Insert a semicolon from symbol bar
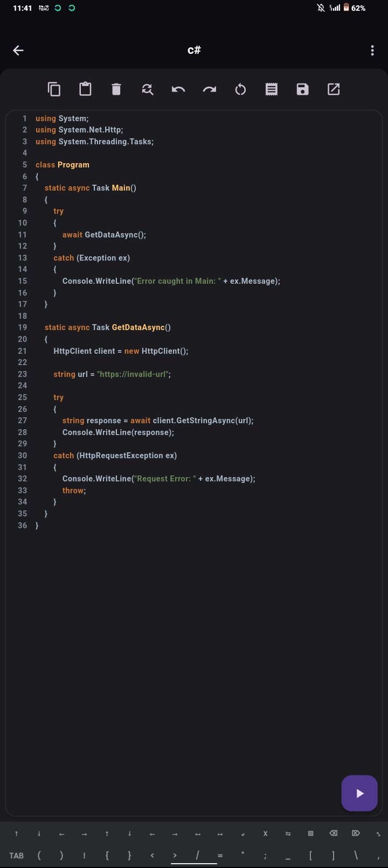388x868 pixels. 265,855
